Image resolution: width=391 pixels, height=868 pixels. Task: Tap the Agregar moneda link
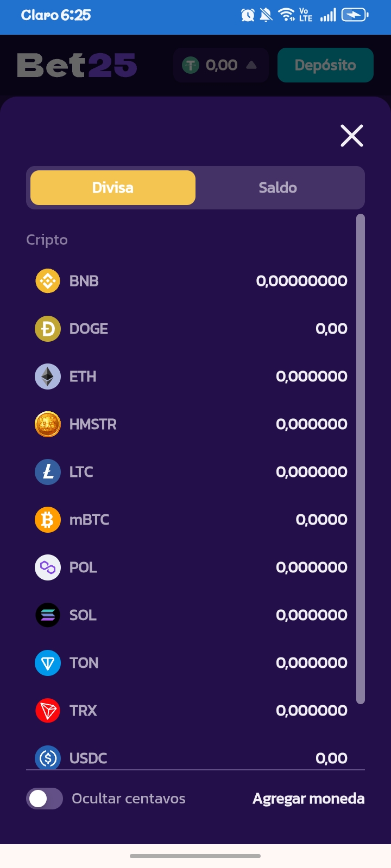pyautogui.click(x=308, y=799)
